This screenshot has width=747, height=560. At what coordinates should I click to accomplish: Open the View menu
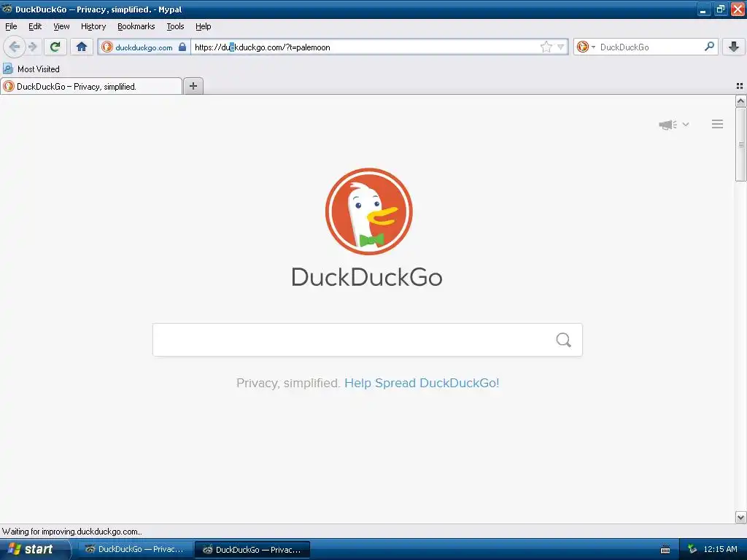click(61, 27)
